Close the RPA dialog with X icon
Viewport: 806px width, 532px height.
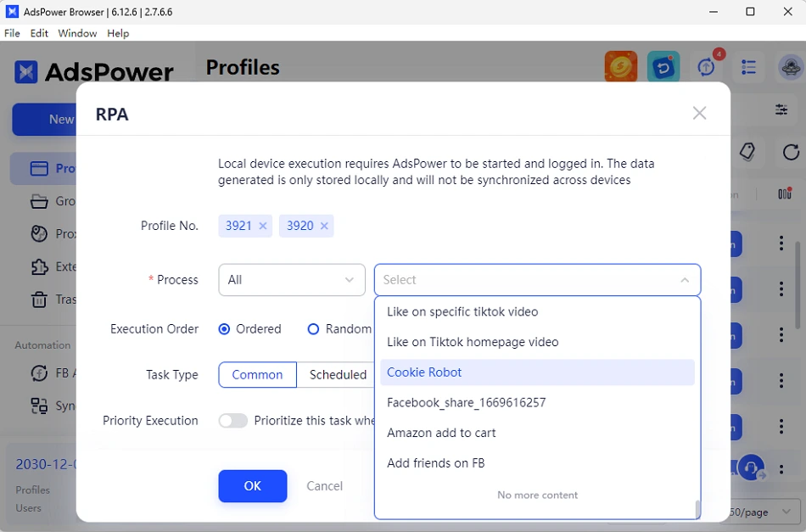699,113
